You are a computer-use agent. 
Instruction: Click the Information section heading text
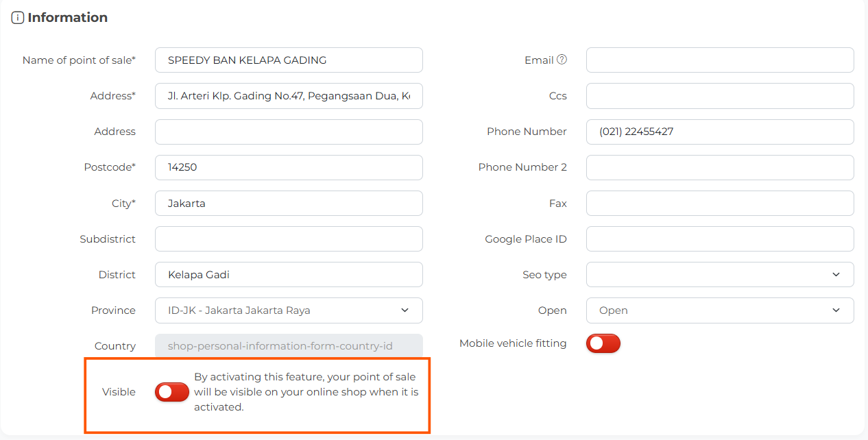[x=67, y=18]
